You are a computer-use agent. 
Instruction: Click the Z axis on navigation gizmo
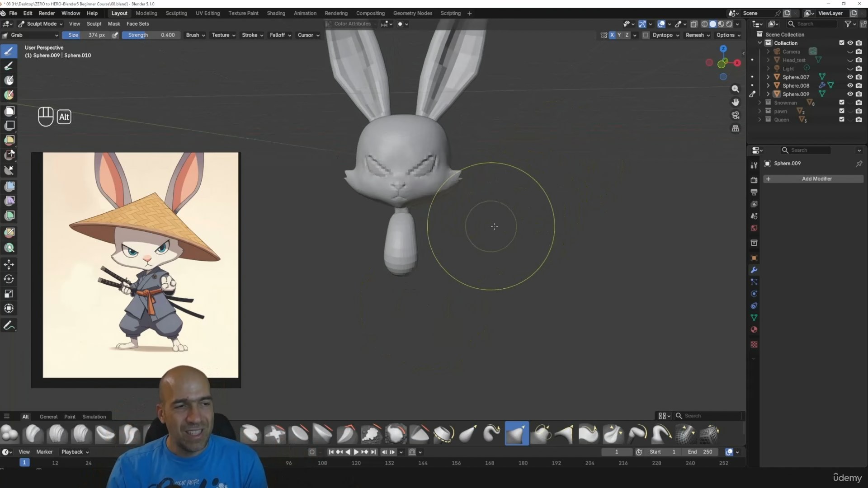click(x=723, y=49)
